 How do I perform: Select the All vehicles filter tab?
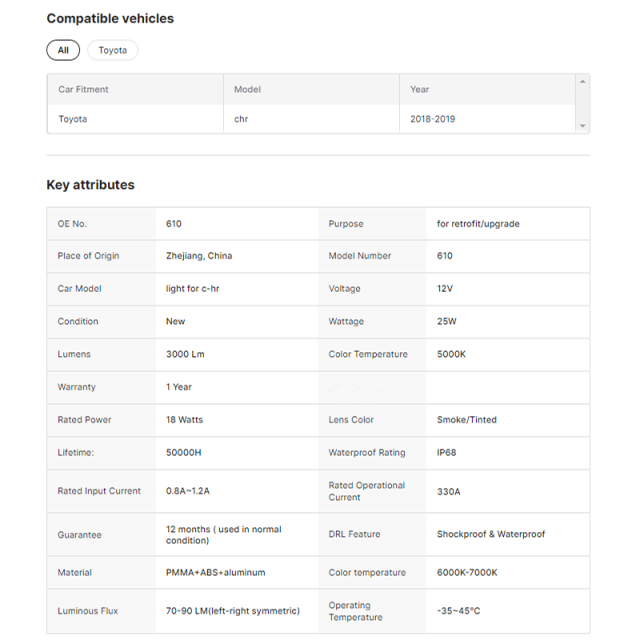click(63, 50)
